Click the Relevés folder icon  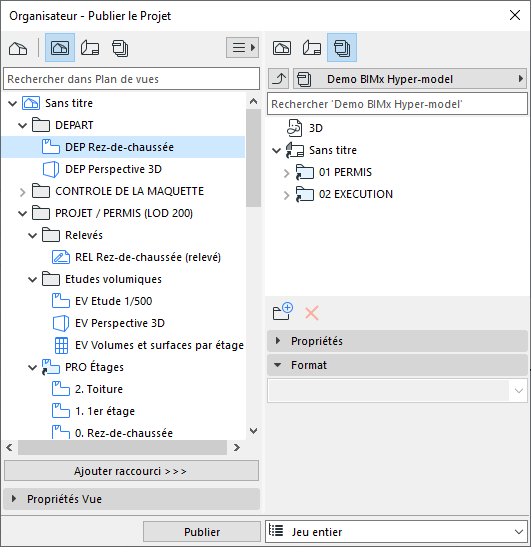(51, 235)
